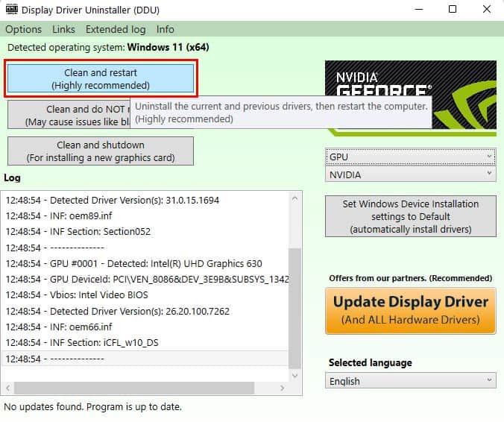Click Set Windows Device Installation settings button

[411, 216]
